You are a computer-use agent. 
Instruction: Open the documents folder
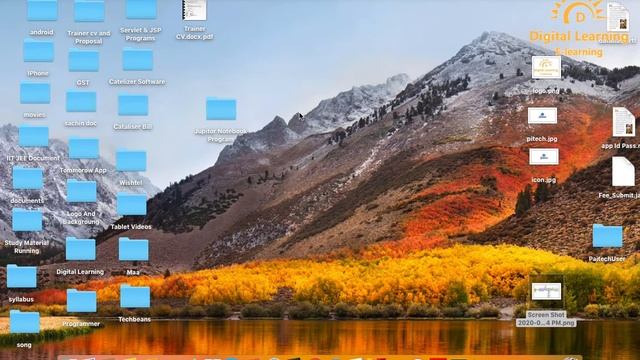(27, 178)
